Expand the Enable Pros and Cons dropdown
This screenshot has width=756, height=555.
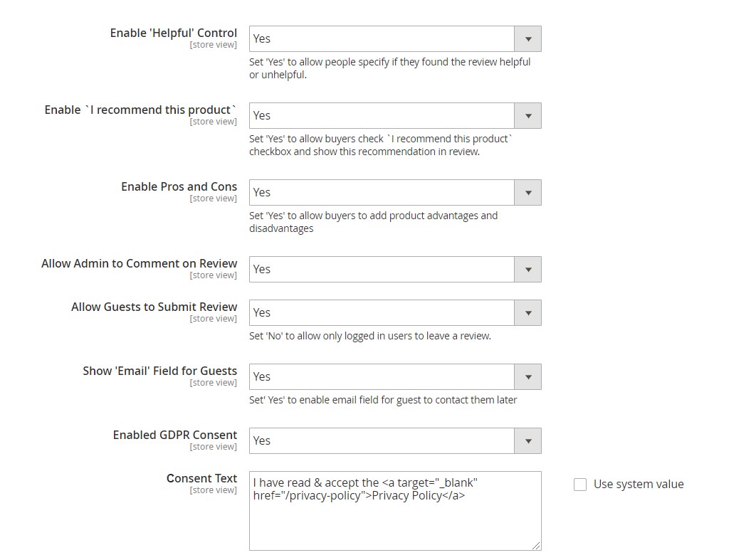tap(395, 192)
